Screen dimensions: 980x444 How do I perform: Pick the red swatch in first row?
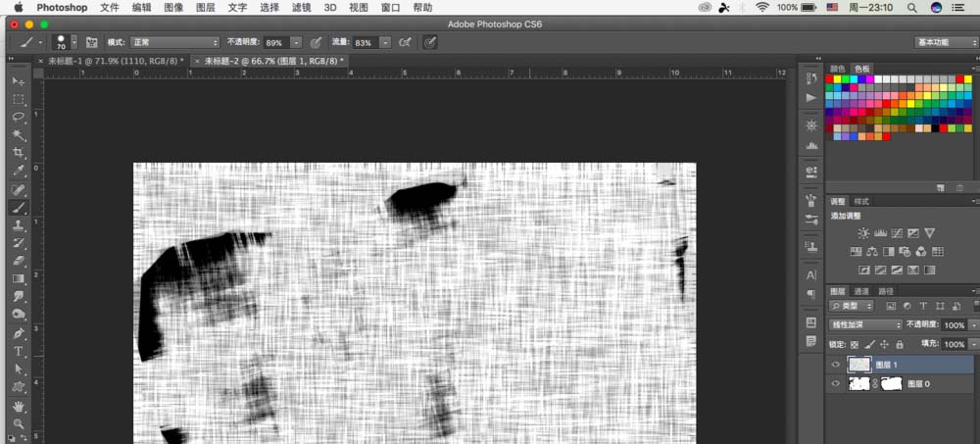pyautogui.click(x=829, y=79)
